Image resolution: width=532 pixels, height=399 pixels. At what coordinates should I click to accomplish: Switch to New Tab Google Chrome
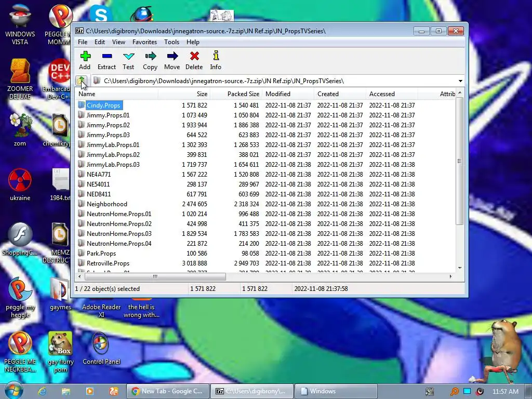(168, 391)
